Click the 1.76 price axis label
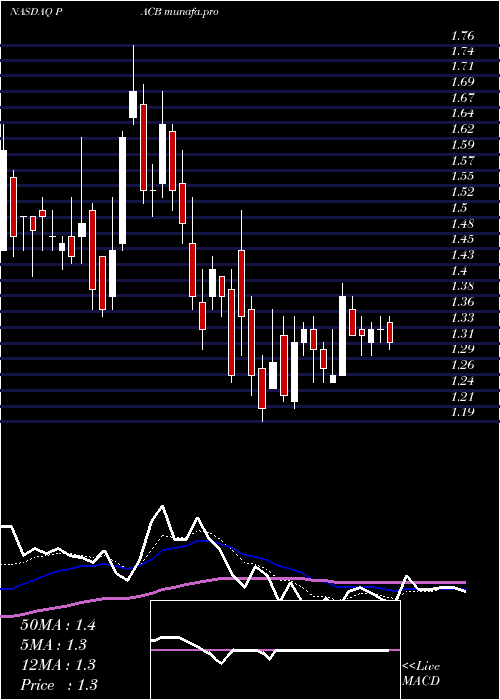This screenshot has height=700, width=500. pos(462,36)
